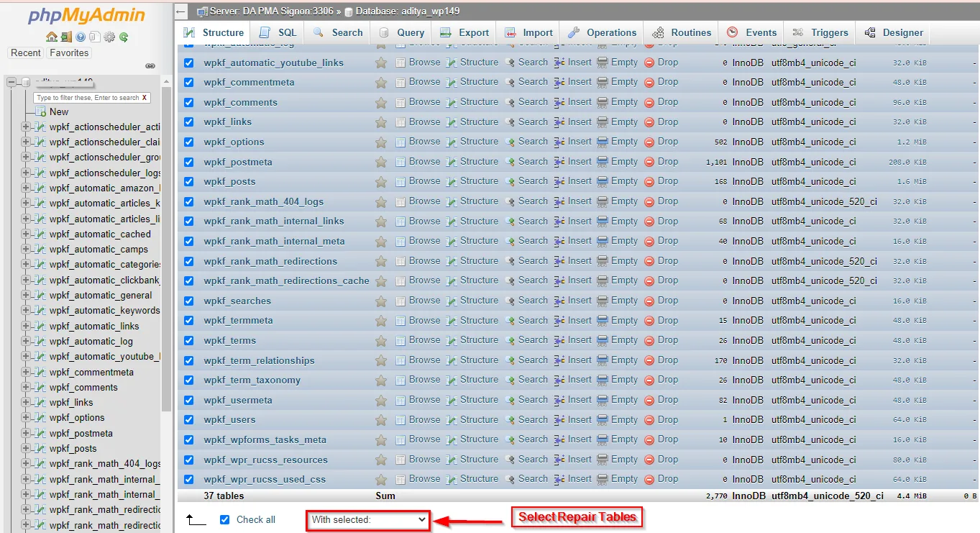Empty the wpkf_posts table
Viewport: 980px width, 533px height.
pyautogui.click(x=618, y=181)
